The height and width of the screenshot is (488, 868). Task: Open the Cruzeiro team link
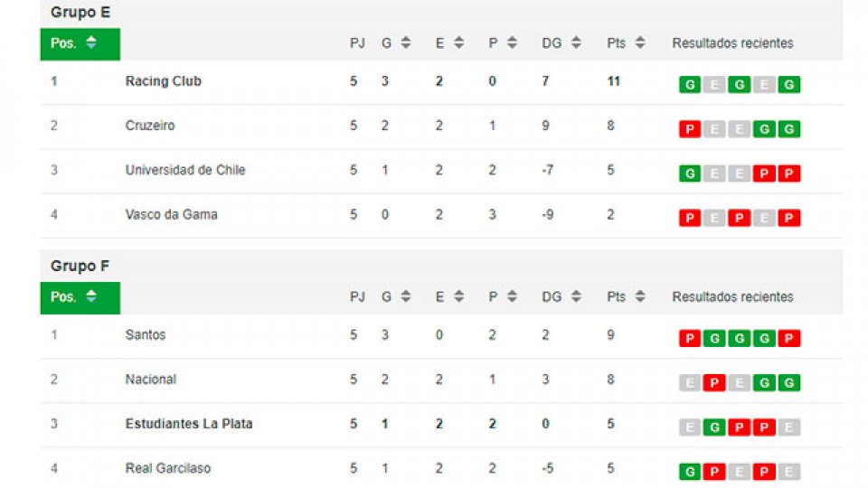(150, 126)
